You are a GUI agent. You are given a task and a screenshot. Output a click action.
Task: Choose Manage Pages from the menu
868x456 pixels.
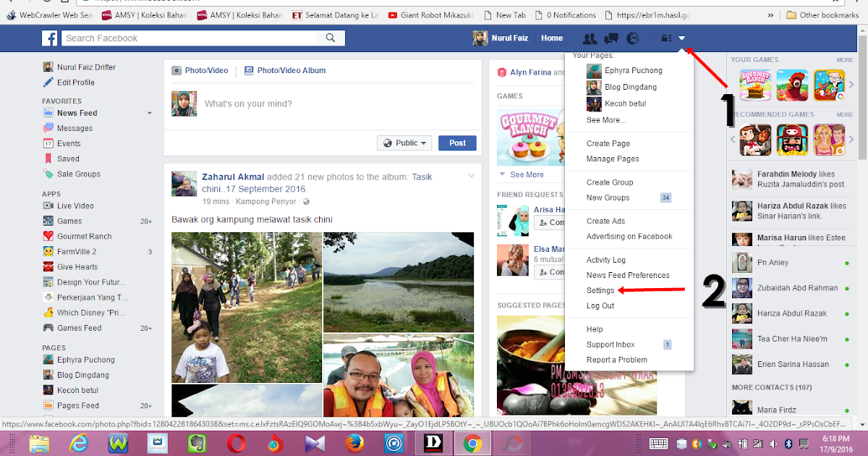(613, 159)
